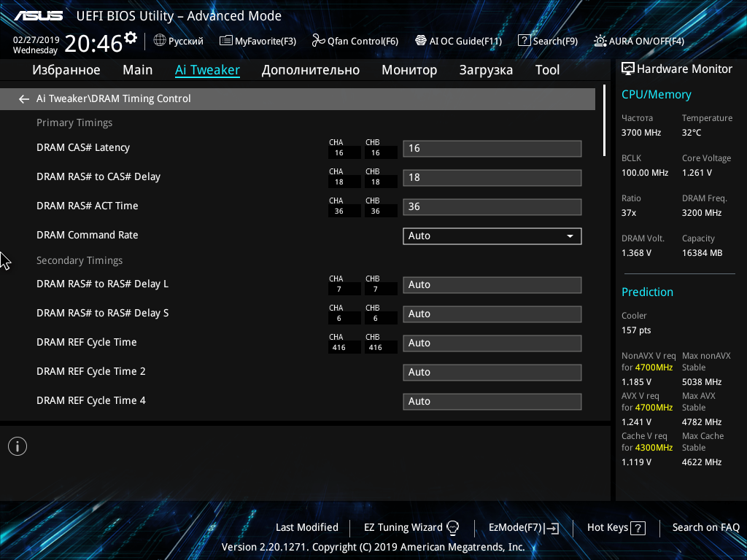Open DRAM Command Rate dropdown
Viewport: 747px width, 560px height.
click(492, 236)
